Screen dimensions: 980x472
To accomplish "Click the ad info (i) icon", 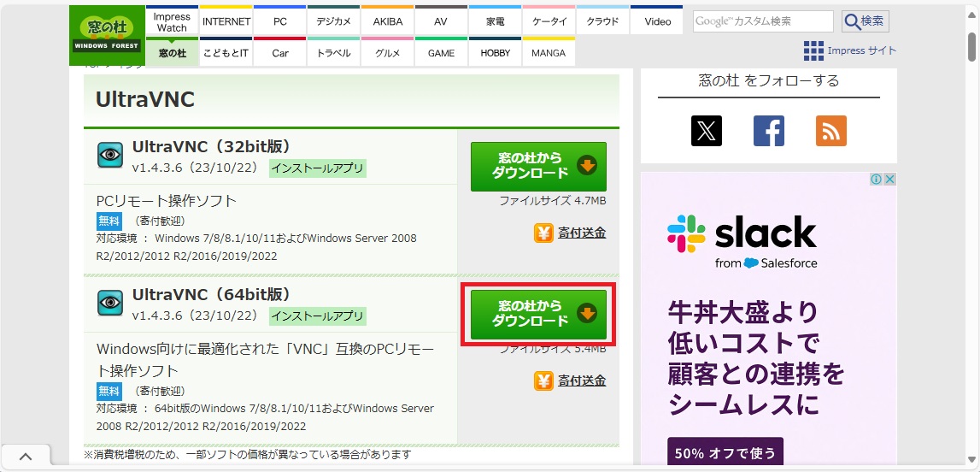I will tap(877, 180).
